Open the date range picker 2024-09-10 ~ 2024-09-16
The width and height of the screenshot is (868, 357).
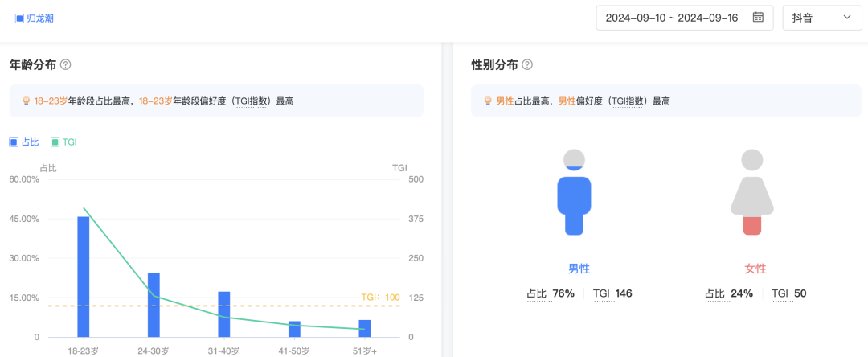[x=685, y=18]
